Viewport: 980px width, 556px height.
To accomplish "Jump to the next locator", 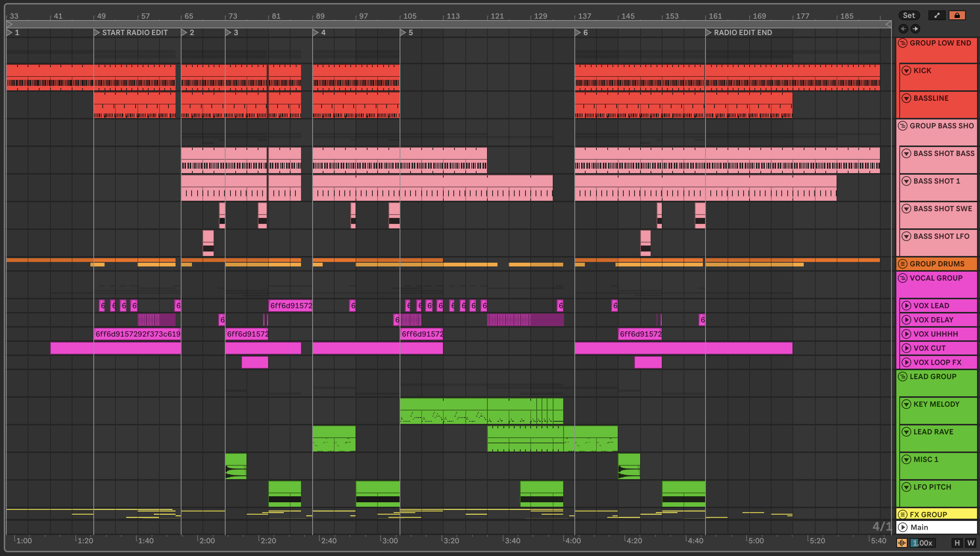I will [915, 29].
